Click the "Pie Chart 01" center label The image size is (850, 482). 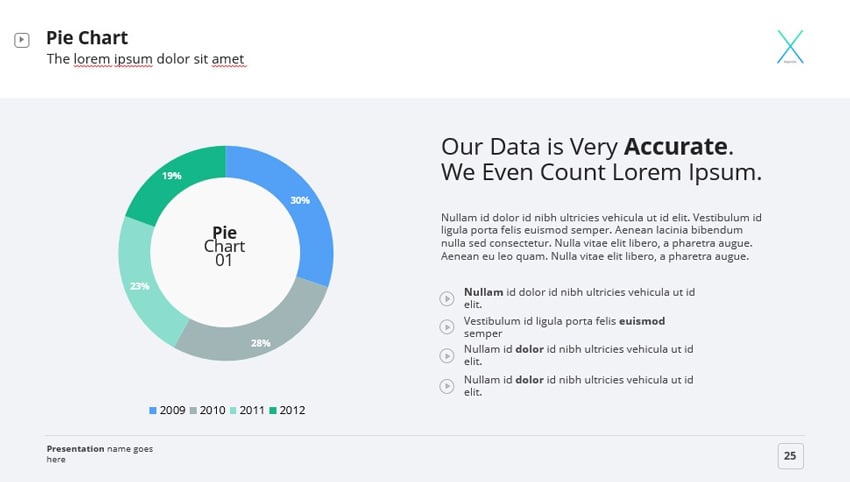pos(225,246)
